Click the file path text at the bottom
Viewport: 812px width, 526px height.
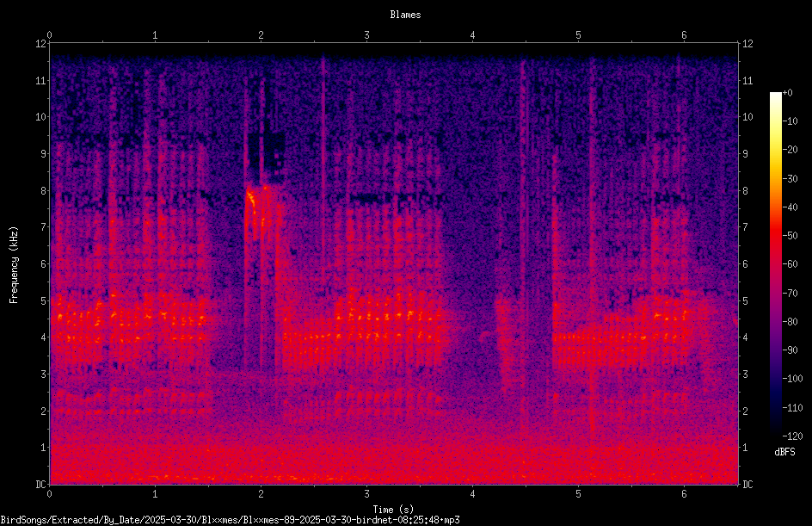pos(230,520)
